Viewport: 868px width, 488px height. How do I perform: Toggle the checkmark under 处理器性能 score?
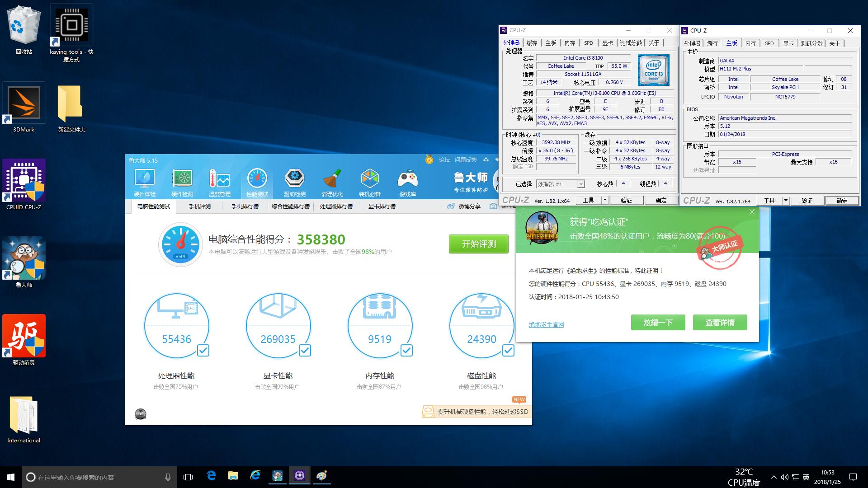click(203, 350)
